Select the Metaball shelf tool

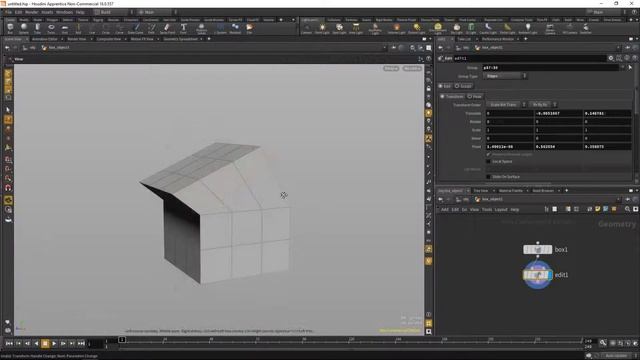point(235,28)
